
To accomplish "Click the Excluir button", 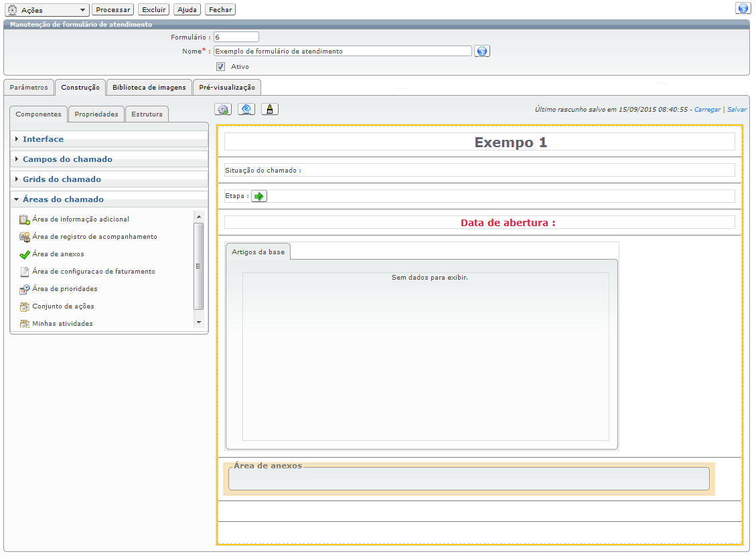I will coord(154,9).
